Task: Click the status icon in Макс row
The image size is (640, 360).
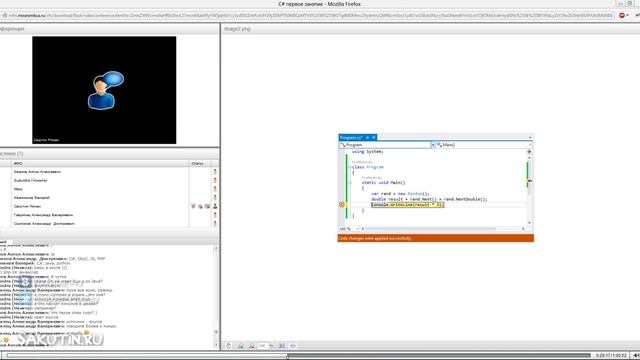Action: (215, 189)
